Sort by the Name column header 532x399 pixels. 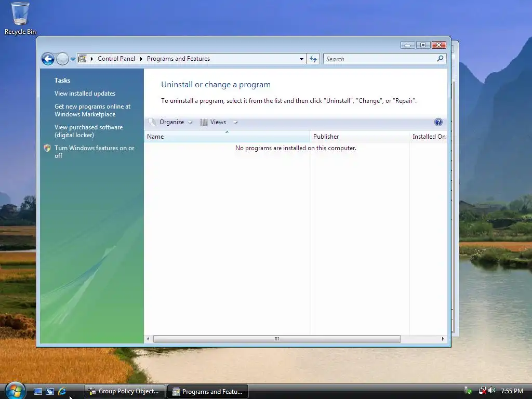coord(227,137)
